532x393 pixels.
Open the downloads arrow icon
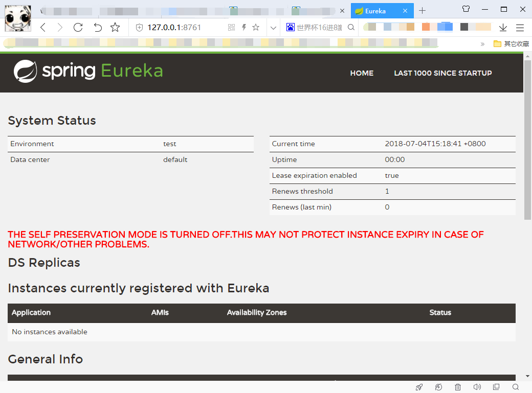click(x=503, y=28)
